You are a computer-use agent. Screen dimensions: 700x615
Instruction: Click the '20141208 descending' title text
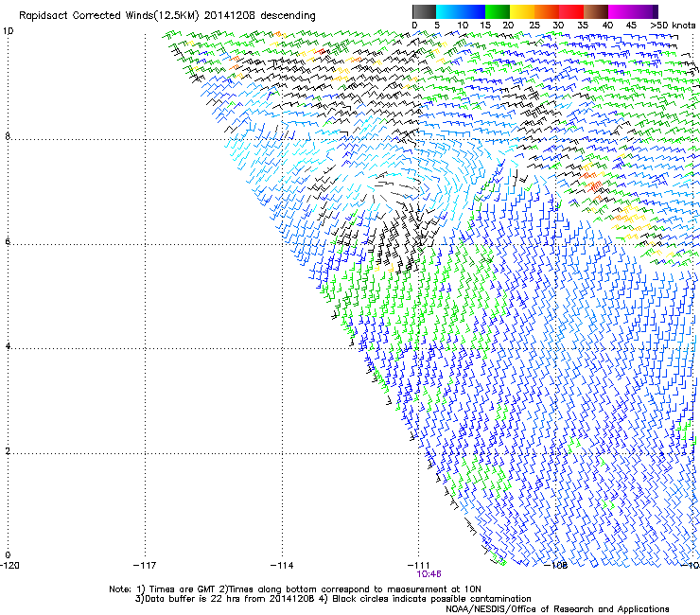coord(259,16)
